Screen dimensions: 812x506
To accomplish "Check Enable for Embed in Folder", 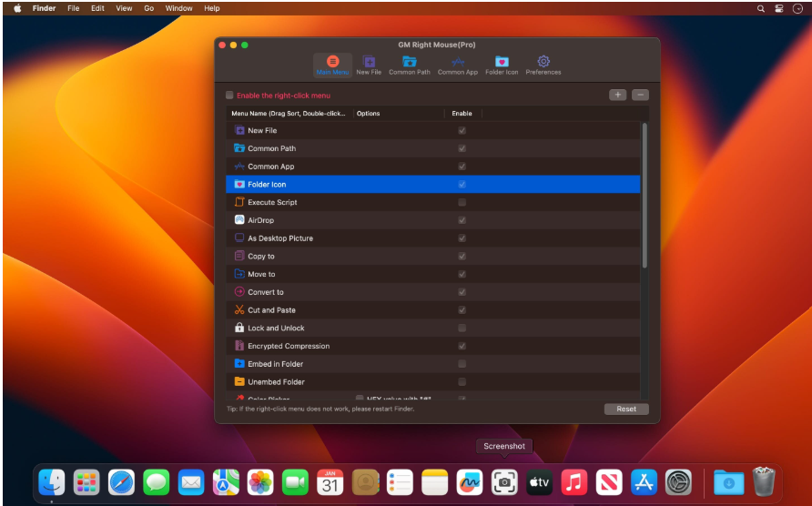I will [462, 364].
